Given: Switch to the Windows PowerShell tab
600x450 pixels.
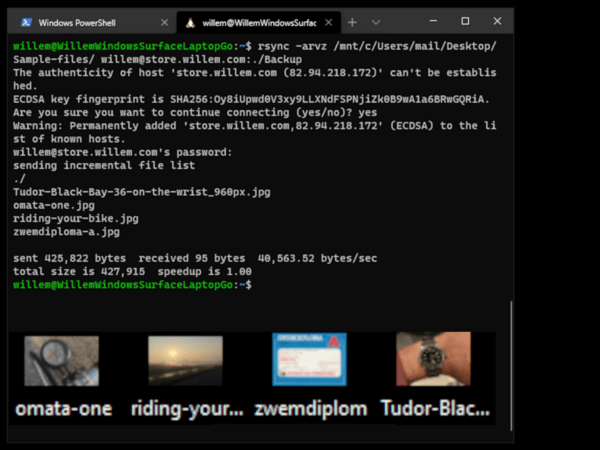Looking at the screenshot, I should point(88,21).
